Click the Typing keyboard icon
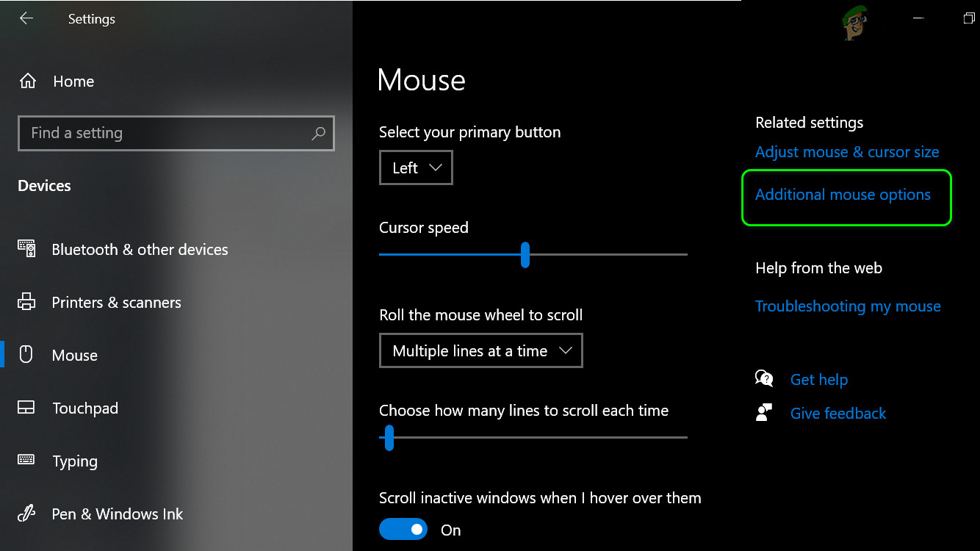Viewport: 980px width, 551px height. 26,461
